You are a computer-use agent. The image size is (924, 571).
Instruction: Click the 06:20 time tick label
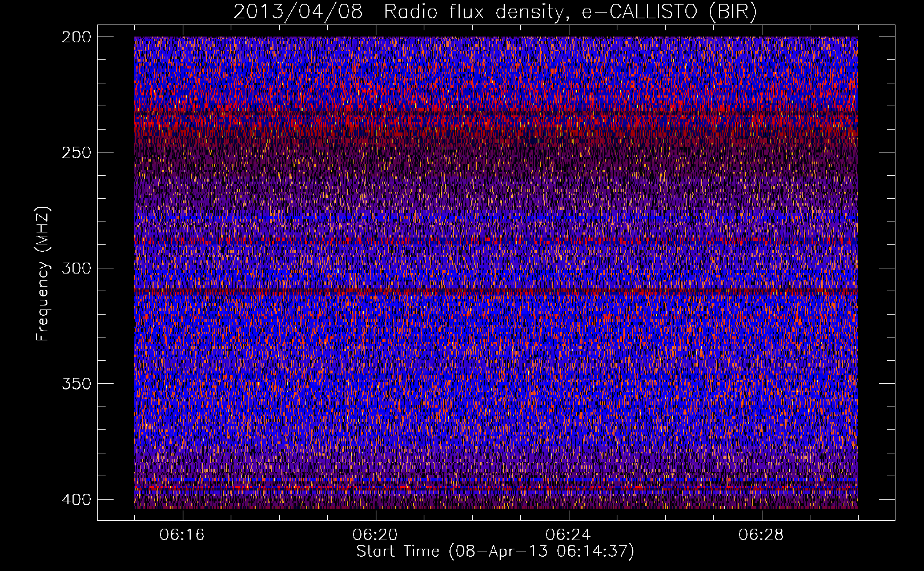point(375,535)
